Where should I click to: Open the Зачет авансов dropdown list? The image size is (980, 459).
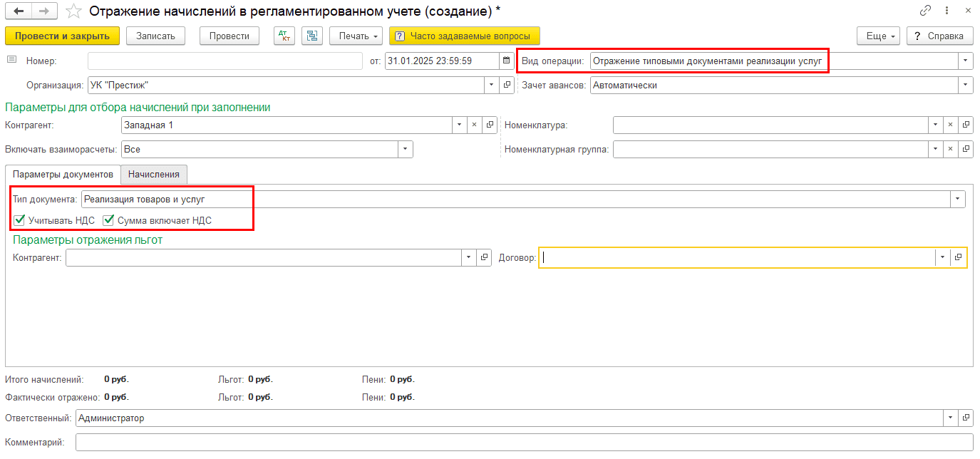pyautogui.click(x=966, y=86)
